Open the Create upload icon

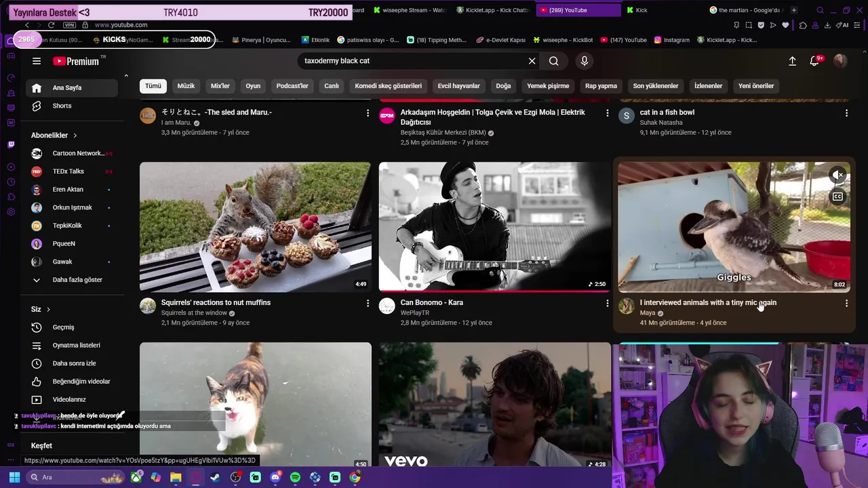[x=792, y=61]
